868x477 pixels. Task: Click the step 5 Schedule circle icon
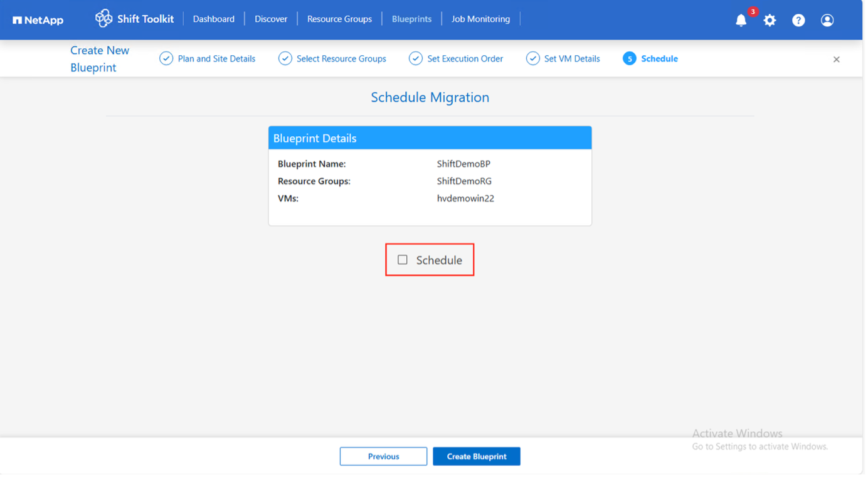tap(630, 58)
